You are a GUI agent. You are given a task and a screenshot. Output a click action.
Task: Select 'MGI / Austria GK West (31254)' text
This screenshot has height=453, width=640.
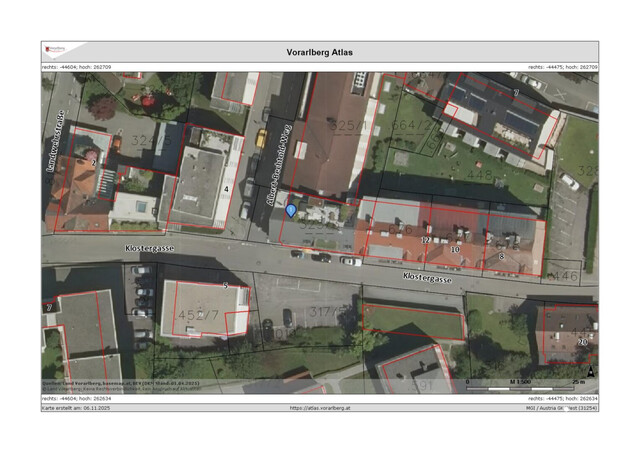561,408
